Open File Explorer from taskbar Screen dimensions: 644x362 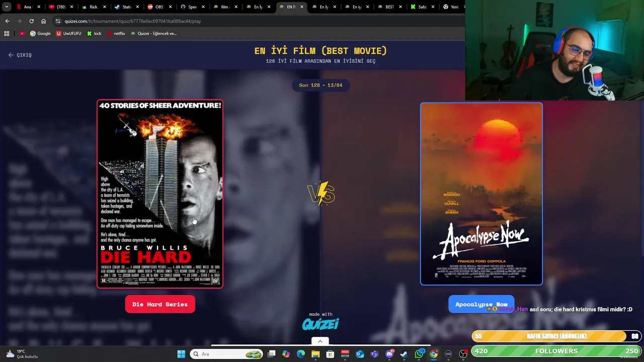tap(315, 354)
